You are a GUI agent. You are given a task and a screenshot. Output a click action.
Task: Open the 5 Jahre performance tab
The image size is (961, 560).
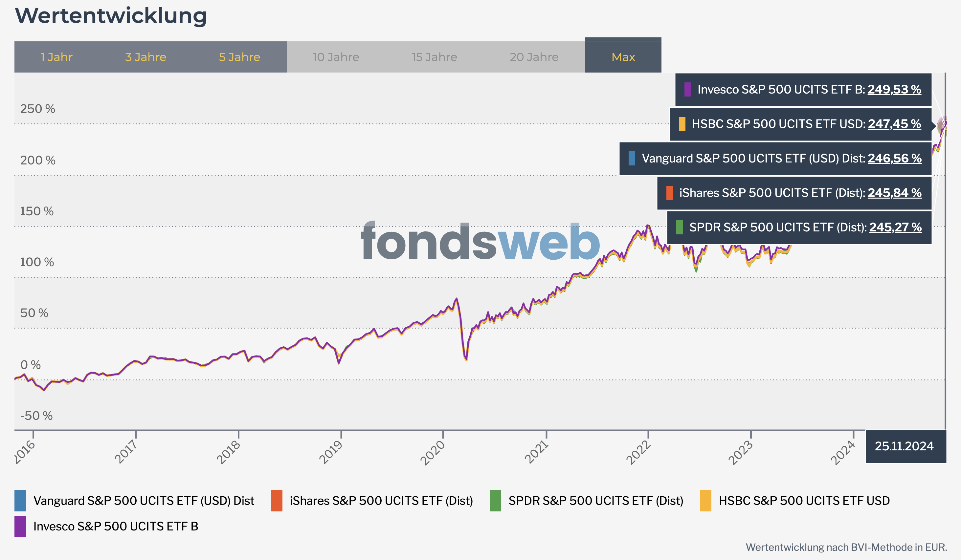[239, 57]
